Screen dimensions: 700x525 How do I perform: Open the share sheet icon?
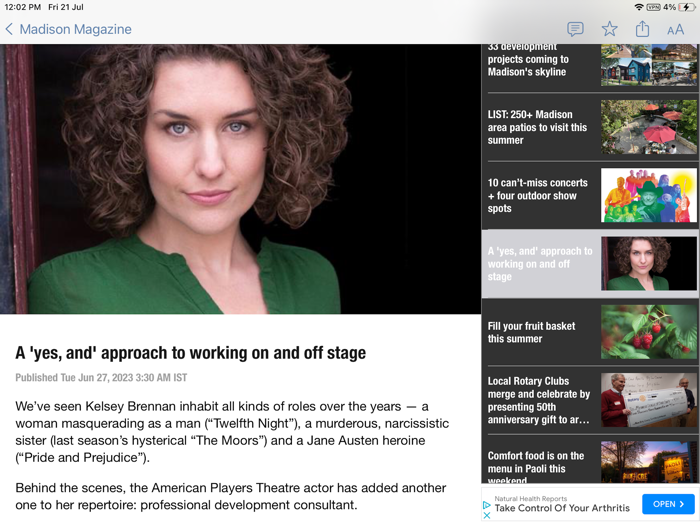[642, 29]
